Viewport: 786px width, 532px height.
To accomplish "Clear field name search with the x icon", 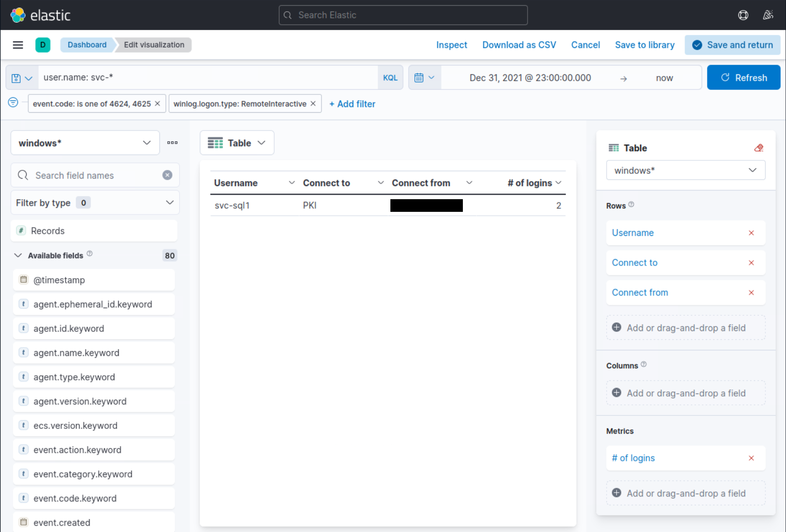I will tap(167, 175).
